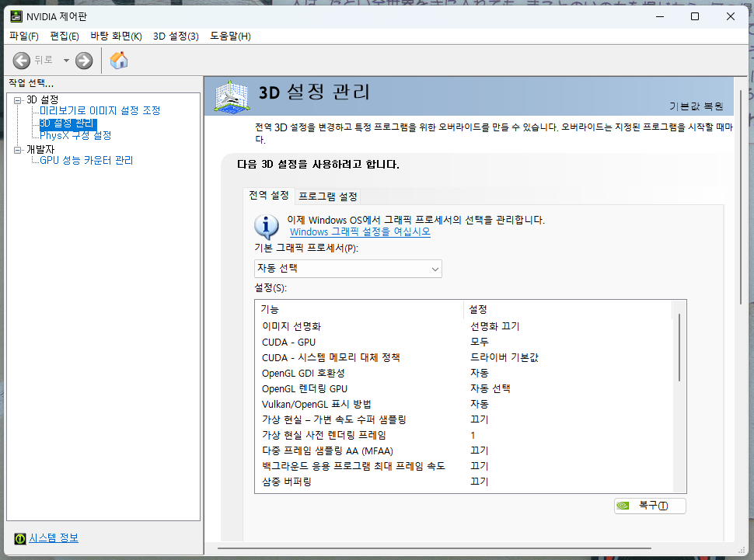Collapse the 3D 설정 tree node
754x560 pixels.
[18, 100]
